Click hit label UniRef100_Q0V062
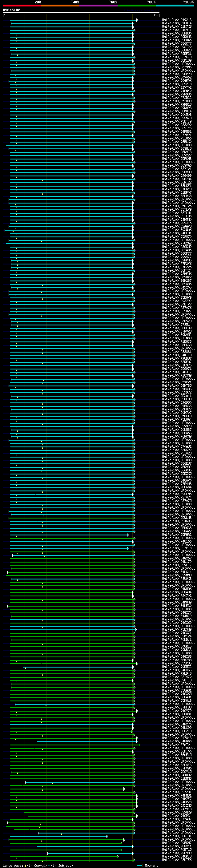Viewport: 197px width, 868px height. (x=177, y=78)
